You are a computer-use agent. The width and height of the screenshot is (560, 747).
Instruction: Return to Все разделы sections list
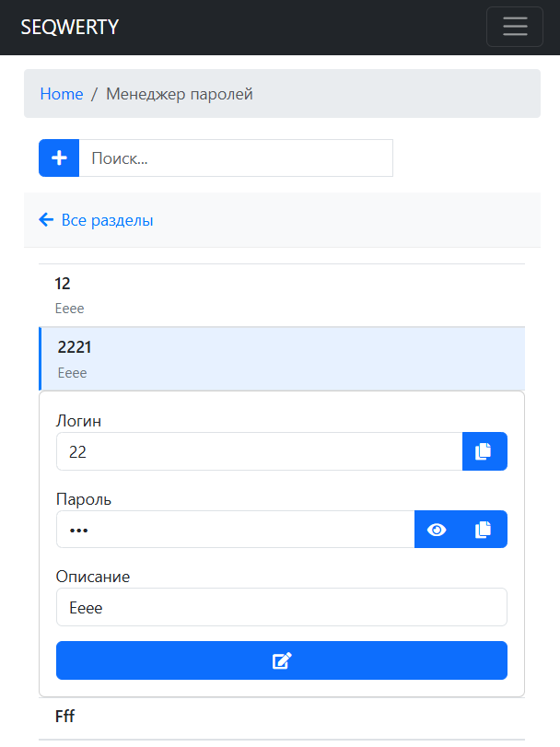(x=107, y=220)
